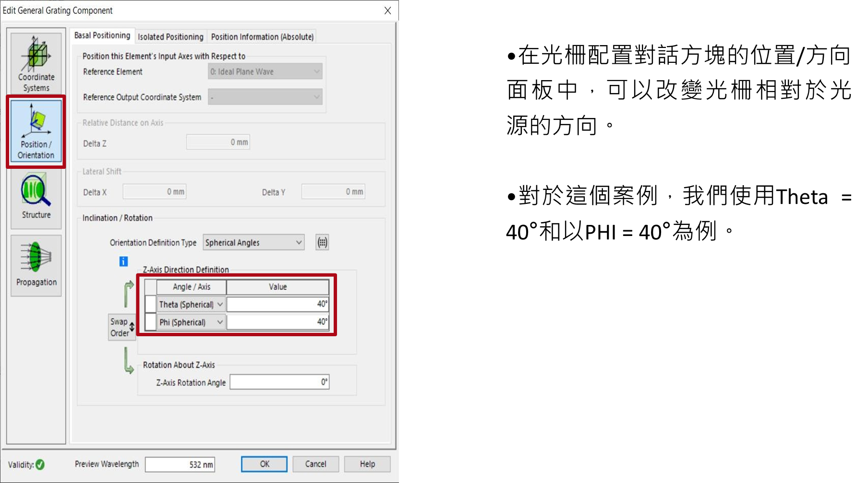Click the Swap Order button
The height and width of the screenshot is (483, 868).
[x=121, y=327]
